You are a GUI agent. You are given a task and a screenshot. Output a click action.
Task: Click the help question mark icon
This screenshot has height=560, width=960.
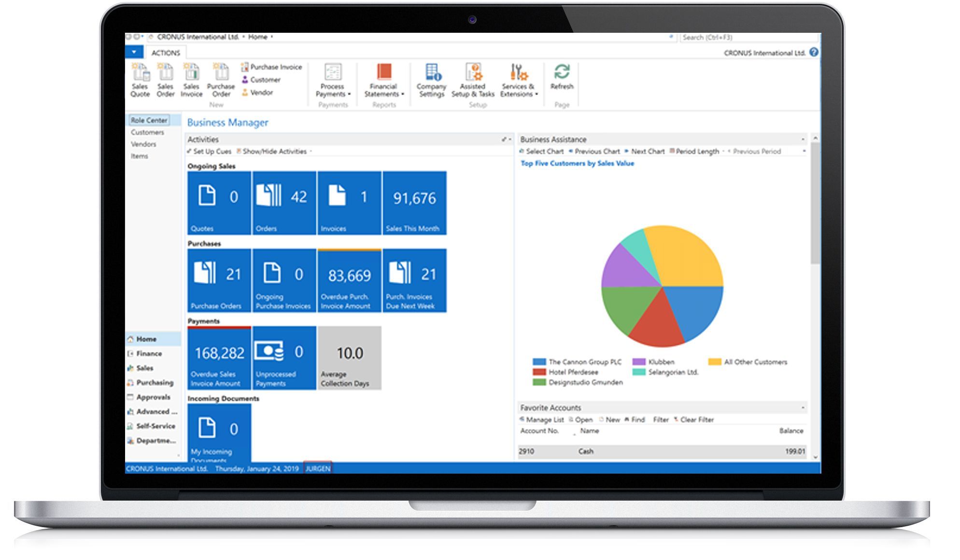814,52
